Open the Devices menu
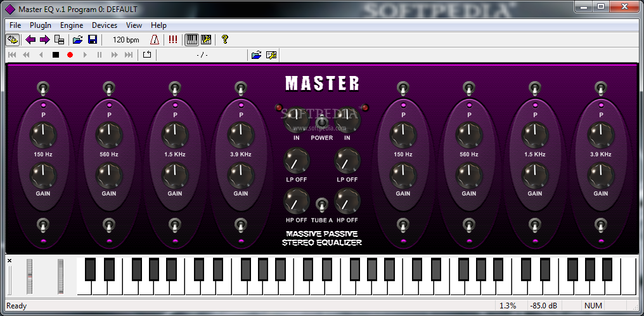Viewport: 644px width, 316px height. coord(105,25)
